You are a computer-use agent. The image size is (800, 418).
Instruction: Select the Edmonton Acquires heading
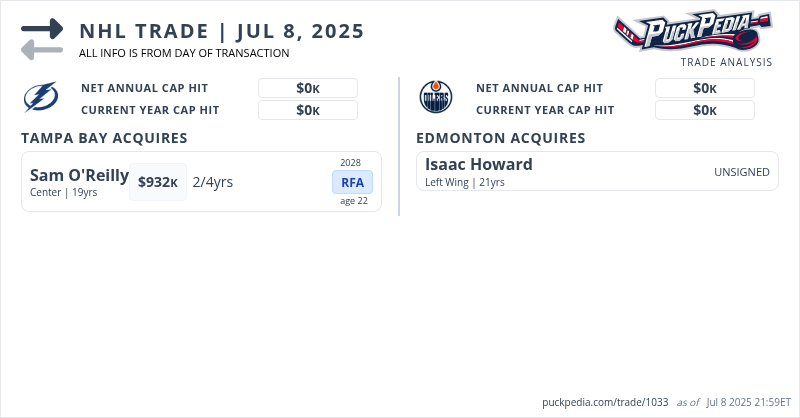pos(500,138)
